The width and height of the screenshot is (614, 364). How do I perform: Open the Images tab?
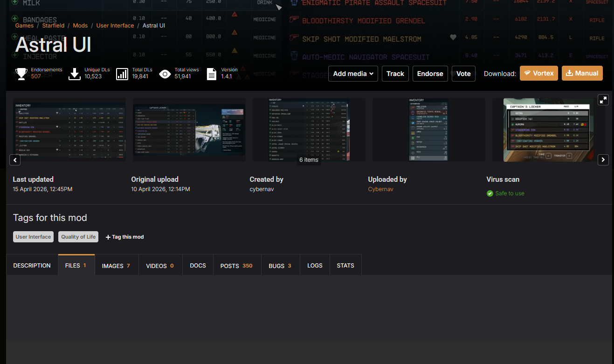click(117, 265)
